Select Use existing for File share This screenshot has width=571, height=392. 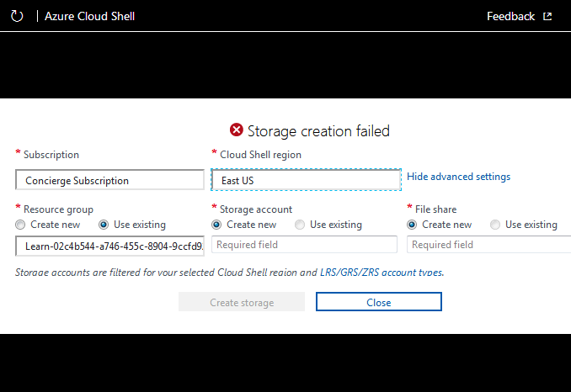(495, 225)
